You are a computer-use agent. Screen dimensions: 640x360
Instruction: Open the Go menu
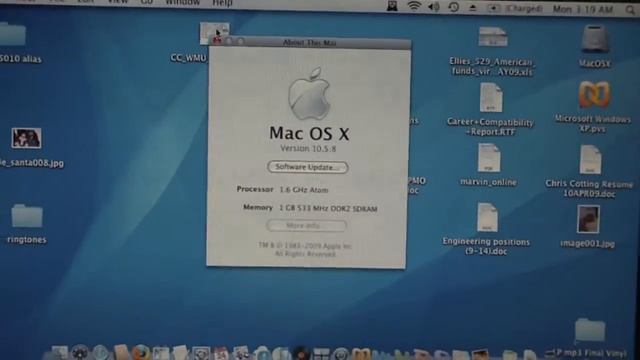tap(146, 2)
